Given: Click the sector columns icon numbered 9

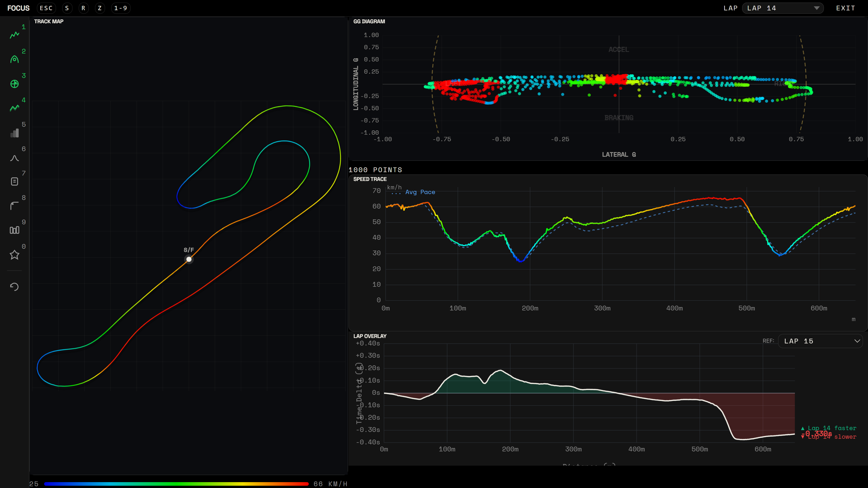Looking at the screenshot, I should pyautogui.click(x=14, y=230).
